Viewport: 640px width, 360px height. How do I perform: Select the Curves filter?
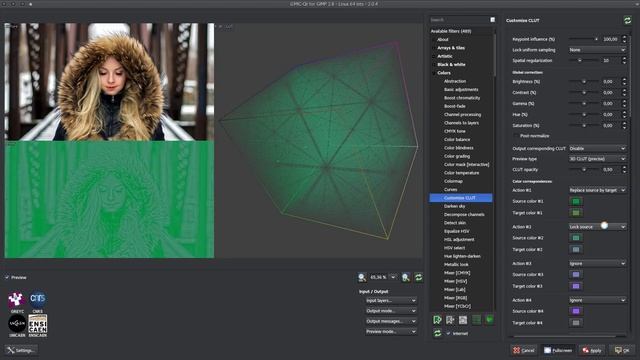pyautogui.click(x=451, y=190)
